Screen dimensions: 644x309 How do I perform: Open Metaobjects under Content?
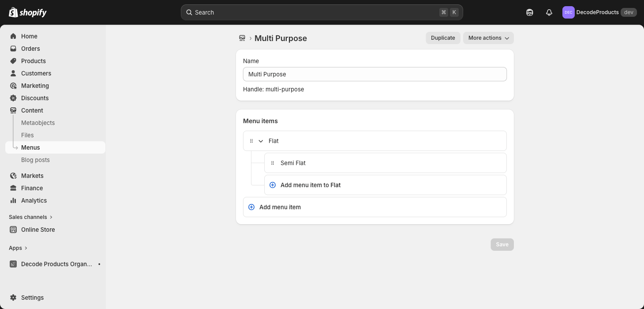[38, 123]
